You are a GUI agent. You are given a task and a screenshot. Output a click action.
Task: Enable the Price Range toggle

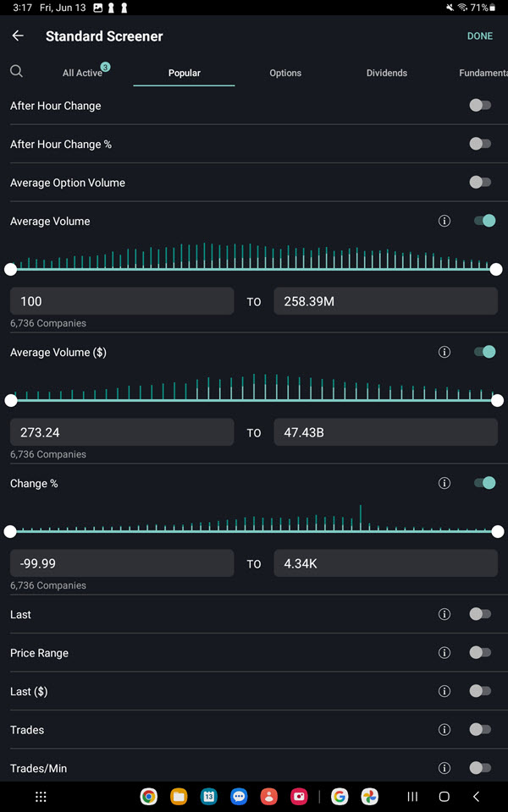point(481,652)
